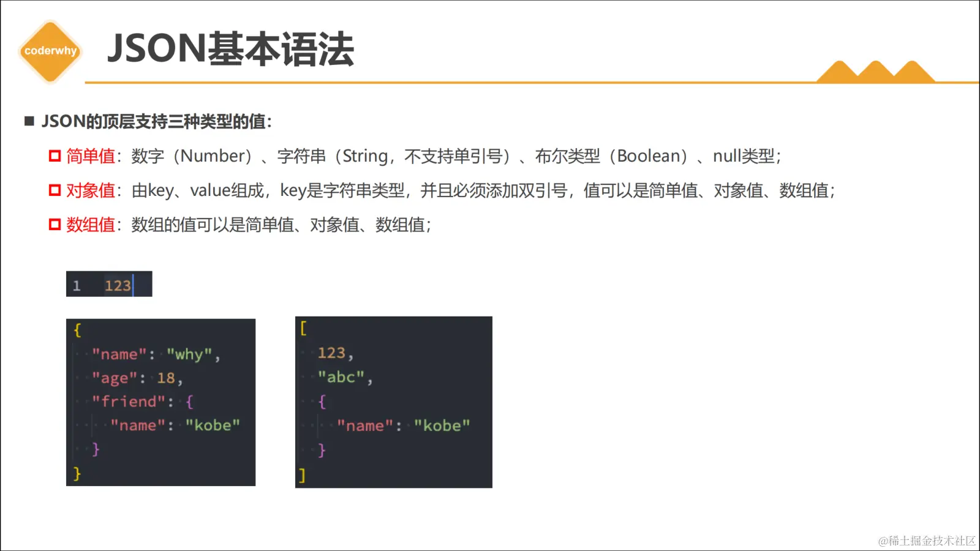This screenshot has height=551, width=980.
Task: Click the orange coderwhy logo
Action: coord(51,51)
